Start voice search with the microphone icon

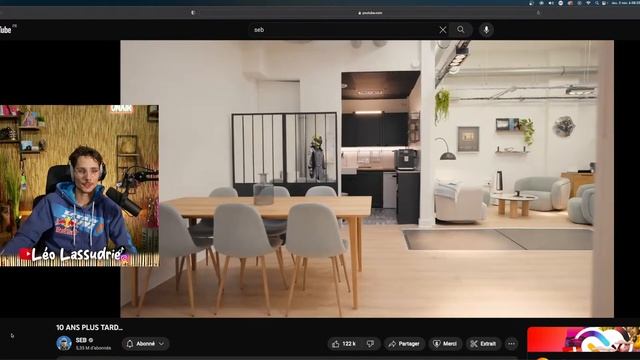[x=486, y=30]
